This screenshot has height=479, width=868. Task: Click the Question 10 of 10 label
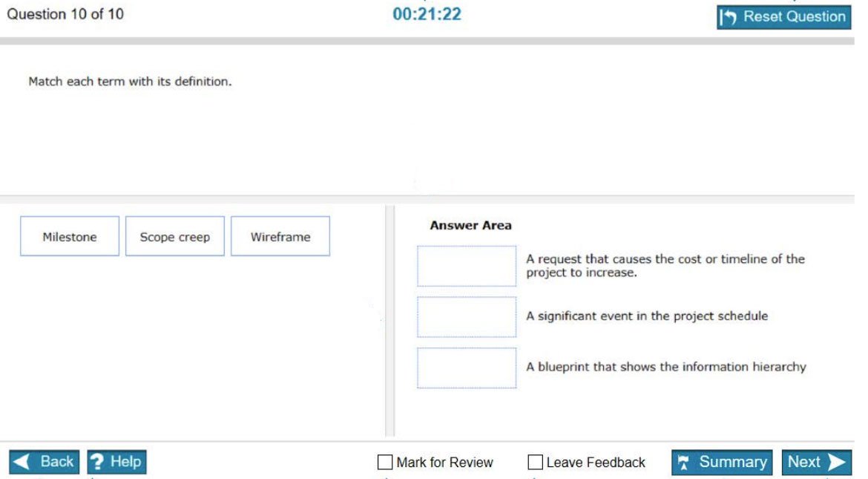pyautogui.click(x=65, y=14)
